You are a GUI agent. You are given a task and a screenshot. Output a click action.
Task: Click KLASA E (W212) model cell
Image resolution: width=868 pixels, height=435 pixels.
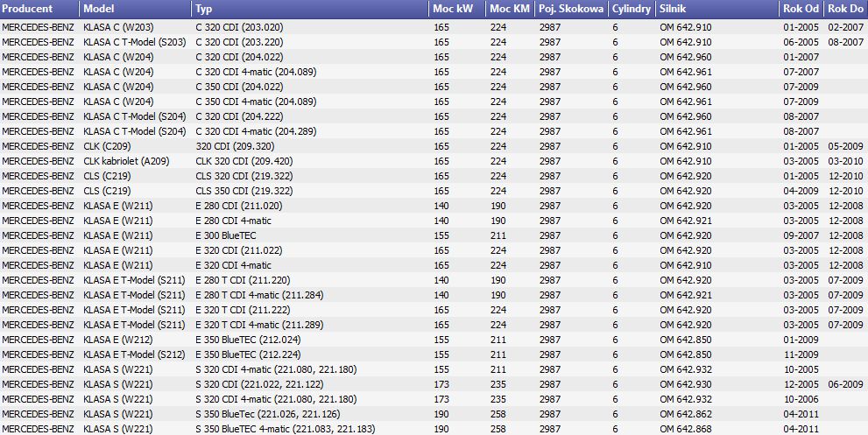click(118, 340)
